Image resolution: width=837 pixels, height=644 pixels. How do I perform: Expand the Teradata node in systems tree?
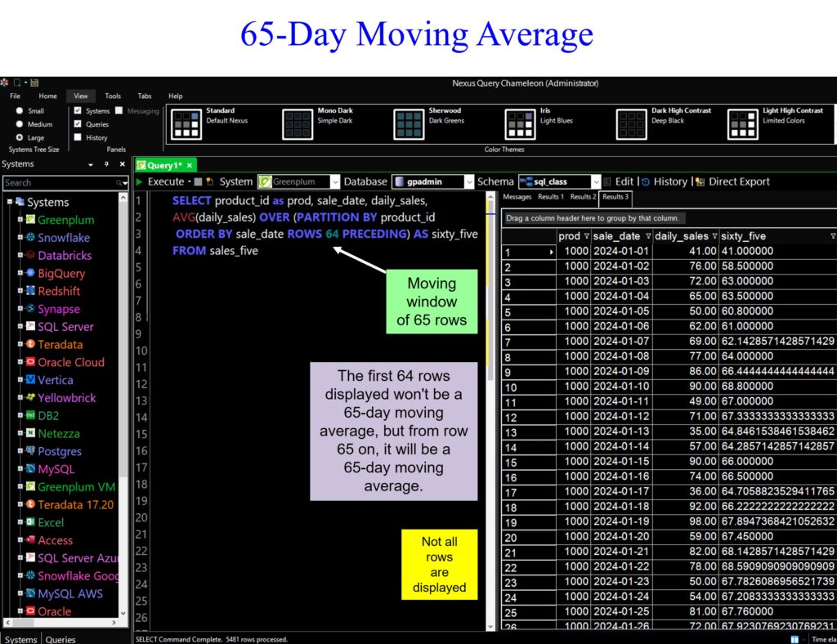[x=20, y=345]
